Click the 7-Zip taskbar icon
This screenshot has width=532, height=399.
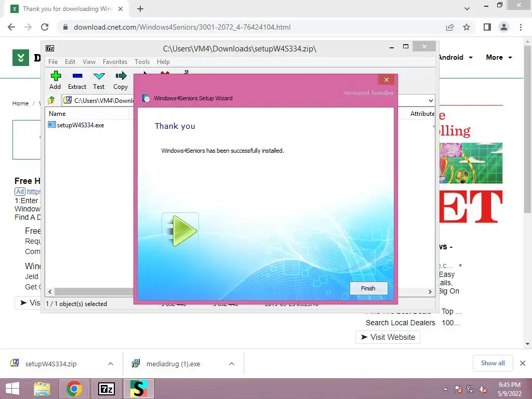(x=106, y=389)
